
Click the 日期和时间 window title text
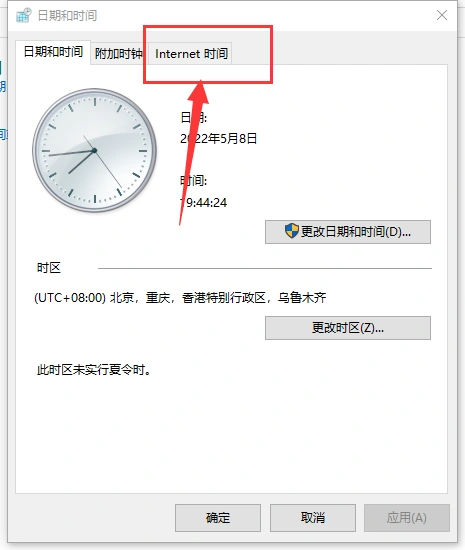pyautogui.click(x=67, y=15)
